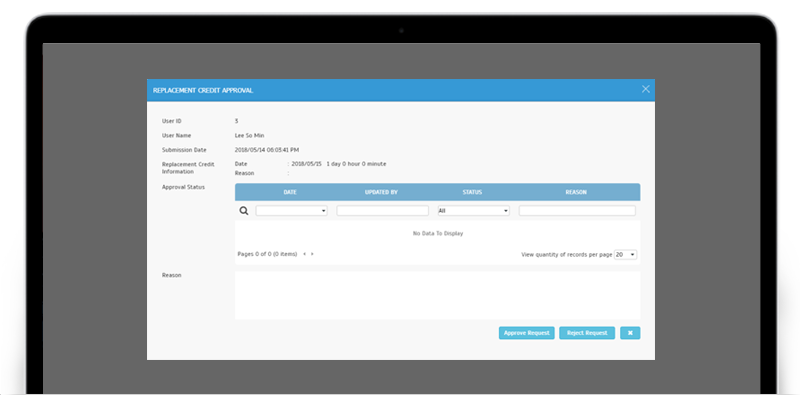800x395 pixels.
Task: Click the 'No Data To Display' message
Action: coord(438,234)
